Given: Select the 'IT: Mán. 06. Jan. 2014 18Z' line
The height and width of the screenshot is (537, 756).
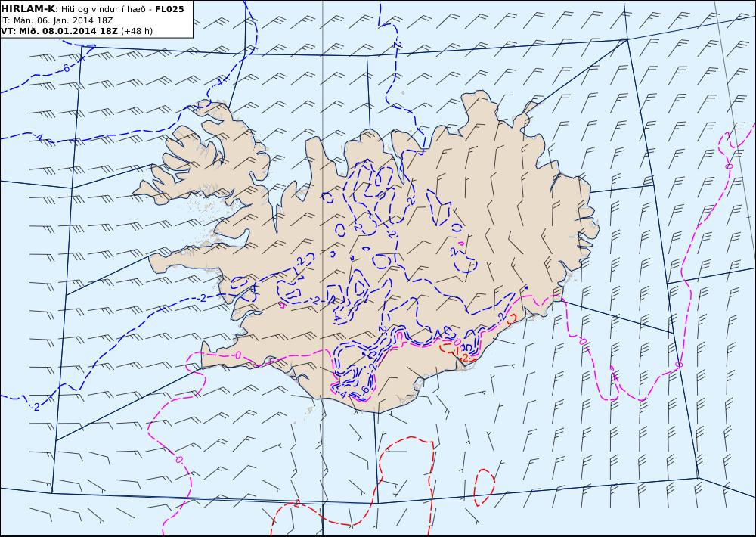Looking at the screenshot, I should coord(57,20).
